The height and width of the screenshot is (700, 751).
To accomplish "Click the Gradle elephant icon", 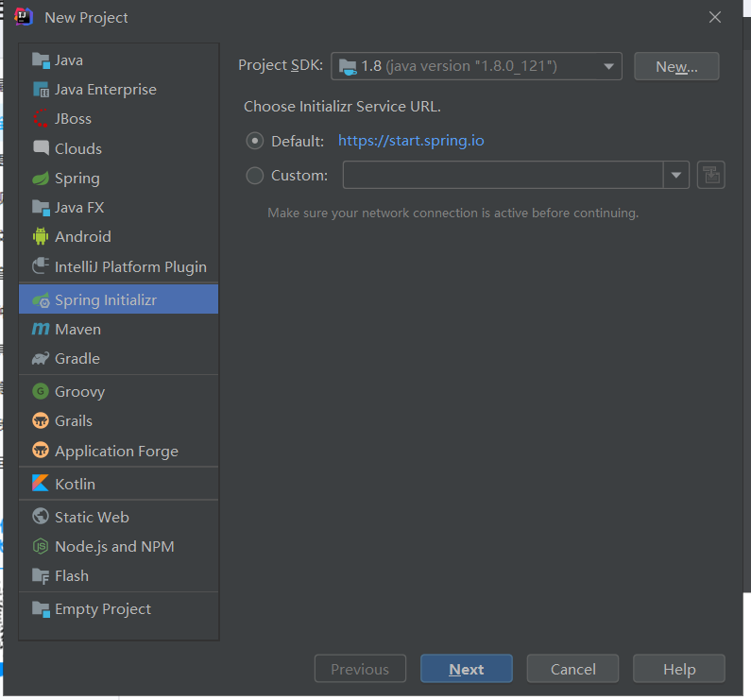I will [x=41, y=358].
